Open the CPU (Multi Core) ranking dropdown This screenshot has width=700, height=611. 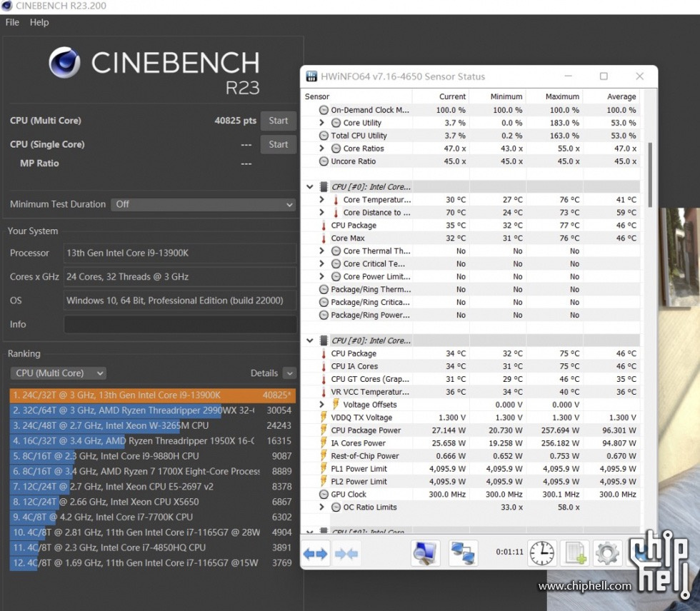pos(58,373)
